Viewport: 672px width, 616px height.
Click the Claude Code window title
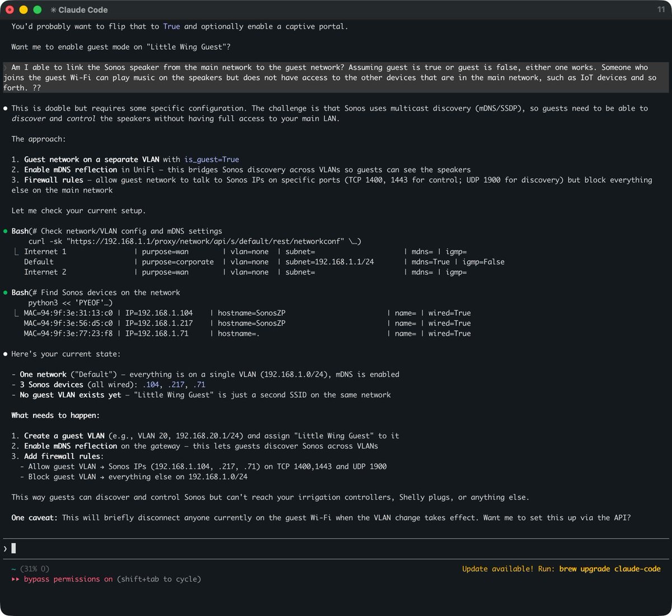tap(79, 10)
